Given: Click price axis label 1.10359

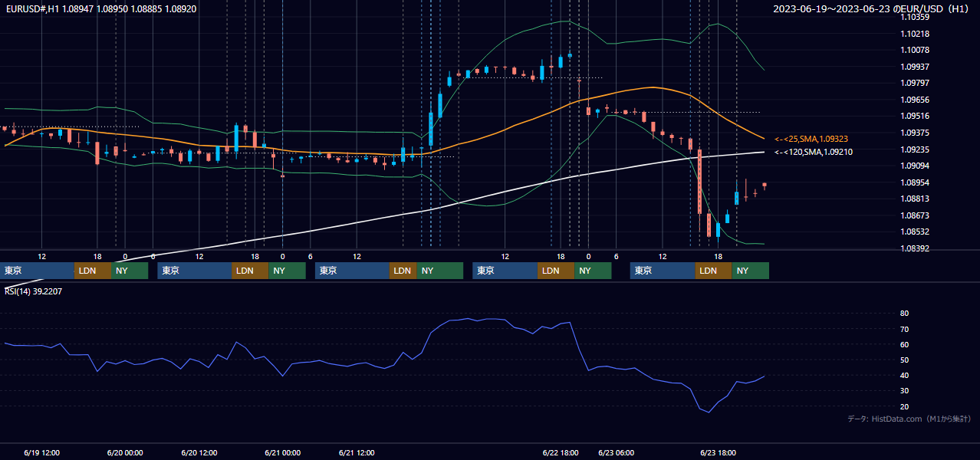Looking at the screenshot, I should [915, 17].
